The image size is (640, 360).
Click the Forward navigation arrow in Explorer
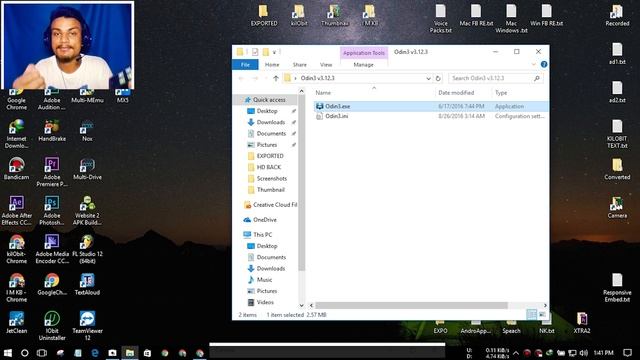point(255,78)
